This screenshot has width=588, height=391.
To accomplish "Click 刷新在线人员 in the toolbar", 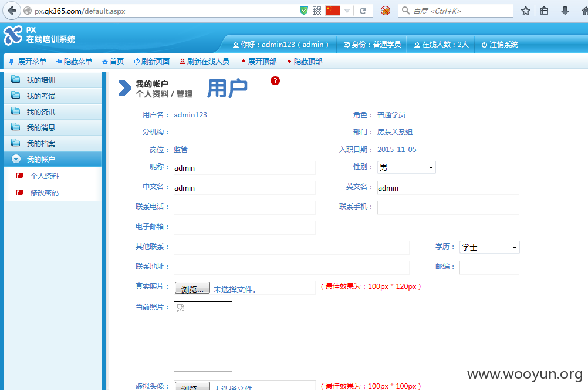I will coord(204,61).
